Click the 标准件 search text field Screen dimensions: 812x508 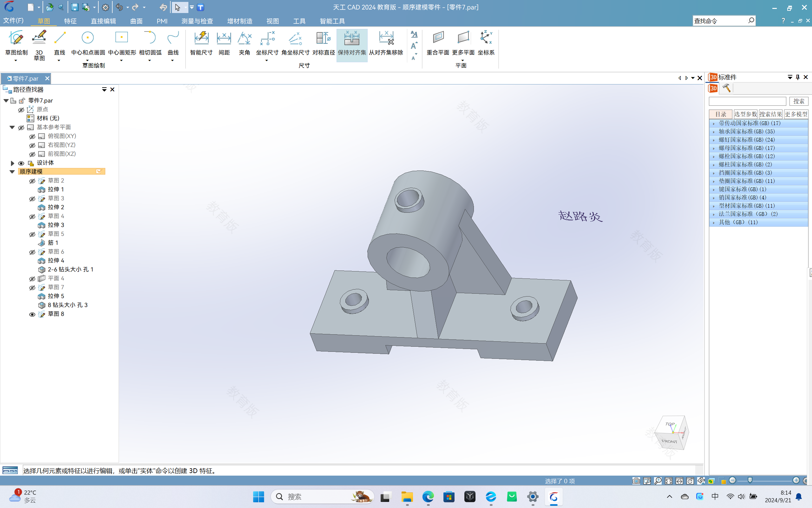click(x=748, y=101)
